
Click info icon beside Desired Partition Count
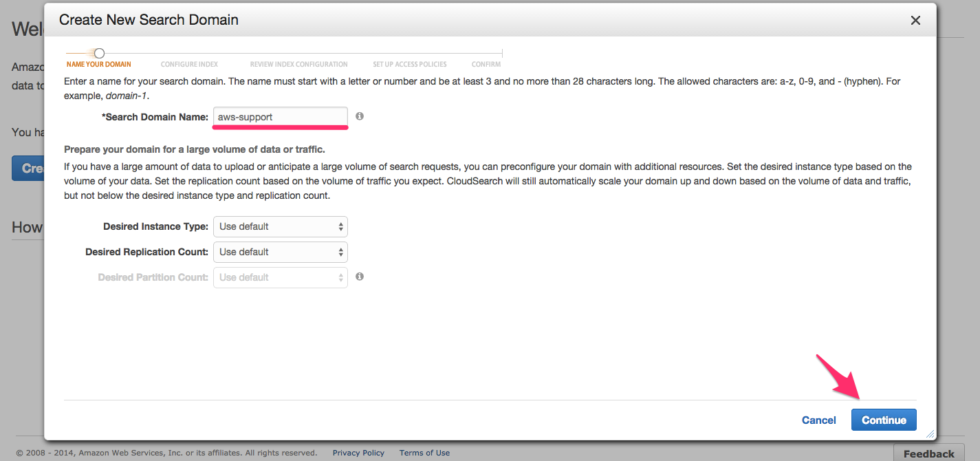tap(360, 277)
